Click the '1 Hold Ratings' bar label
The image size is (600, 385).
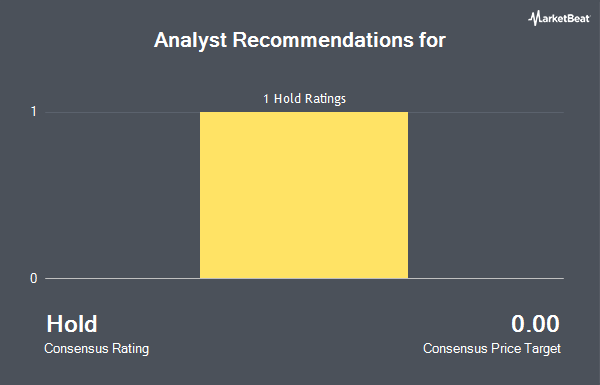click(x=304, y=99)
